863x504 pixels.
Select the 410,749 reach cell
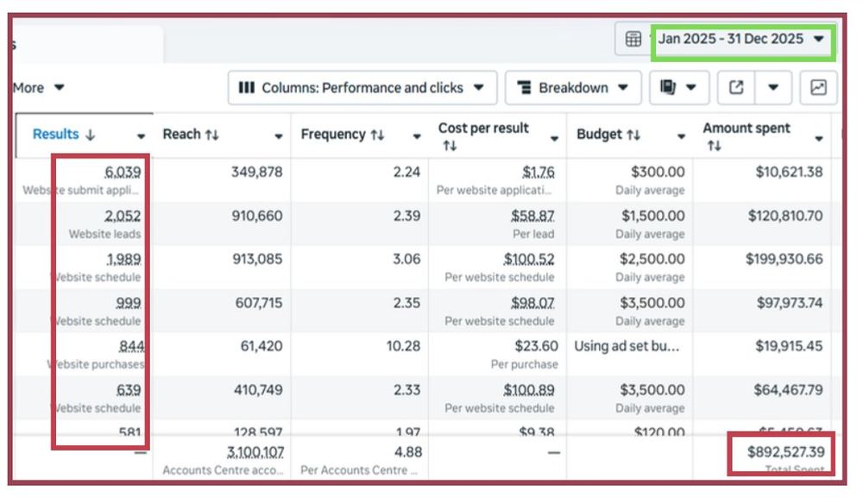point(258,390)
